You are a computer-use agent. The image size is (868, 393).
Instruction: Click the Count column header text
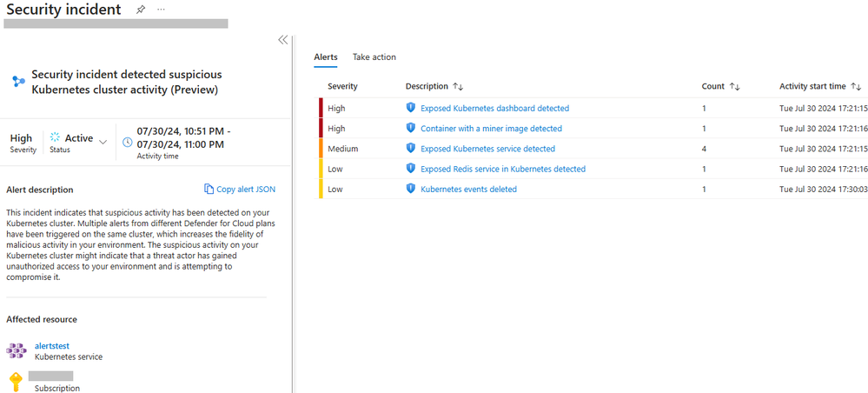713,86
